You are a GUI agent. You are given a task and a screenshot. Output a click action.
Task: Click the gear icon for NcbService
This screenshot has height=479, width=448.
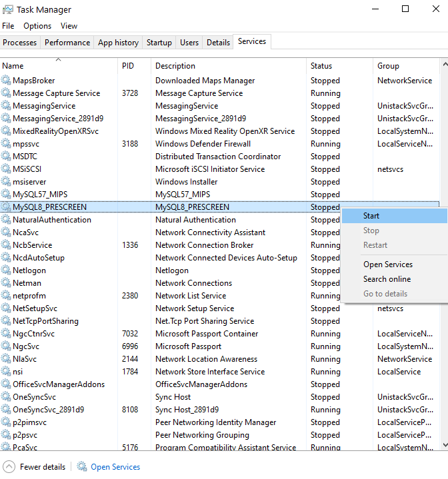click(6, 244)
